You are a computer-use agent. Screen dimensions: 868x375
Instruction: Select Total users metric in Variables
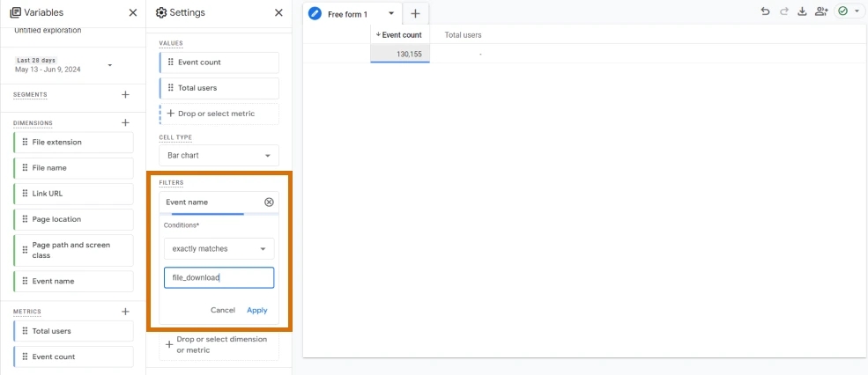click(73, 331)
